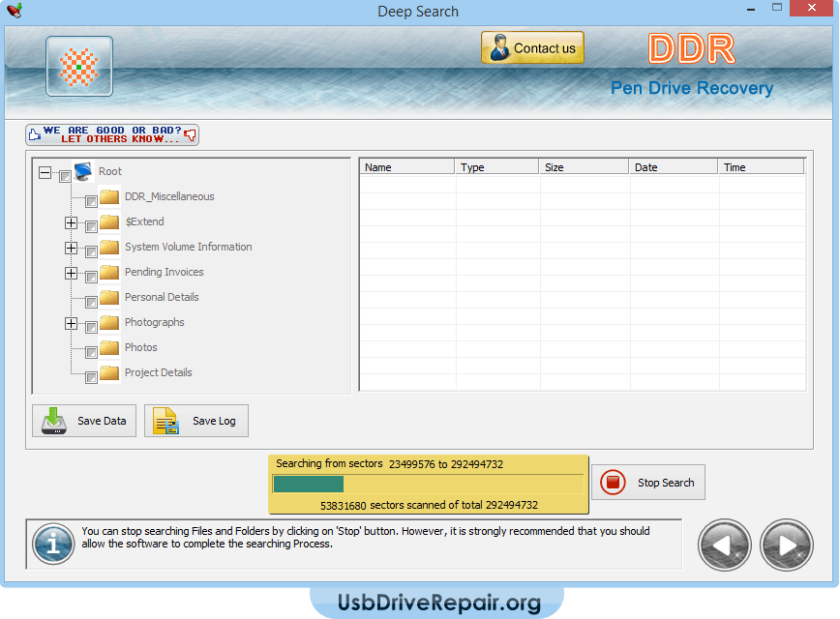The image size is (840, 619).
Task: Select the Pending Invoices tree item
Action: coord(164,272)
